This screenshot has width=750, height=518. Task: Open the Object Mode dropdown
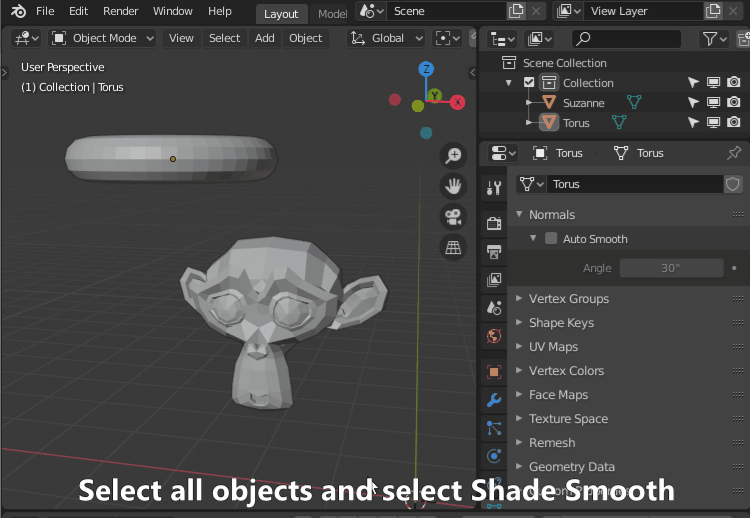(103, 38)
